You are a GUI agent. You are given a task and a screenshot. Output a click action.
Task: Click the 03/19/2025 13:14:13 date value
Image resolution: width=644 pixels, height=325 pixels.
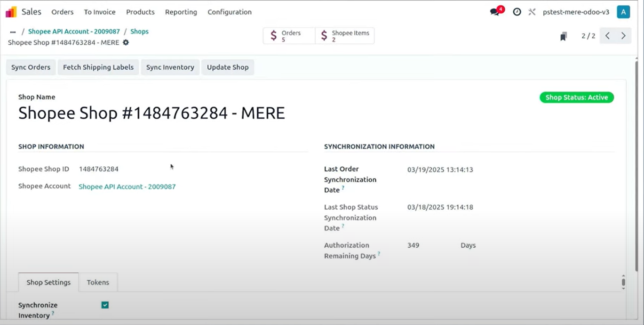point(440,170)
